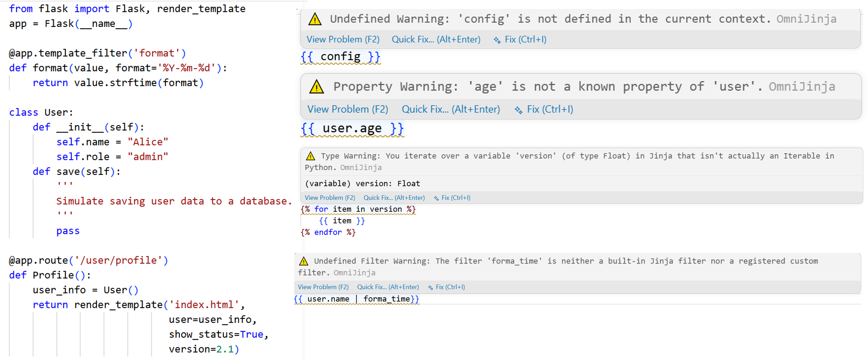This screenshot has width=868, height=361.
Task: Click the '{% endfor %}' tag
Action: pos(328,232)
